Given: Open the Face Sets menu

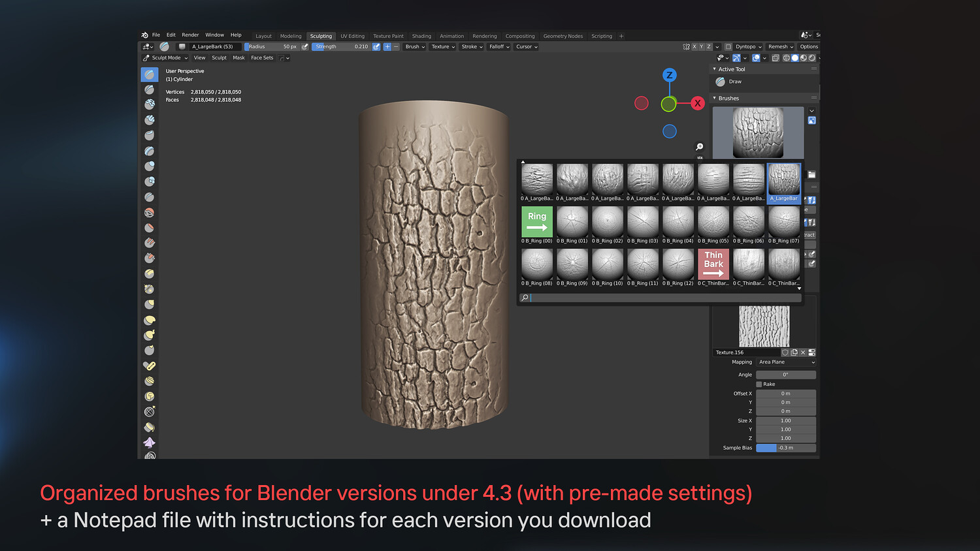Looking at the screenshot, I should coord(262,58).
